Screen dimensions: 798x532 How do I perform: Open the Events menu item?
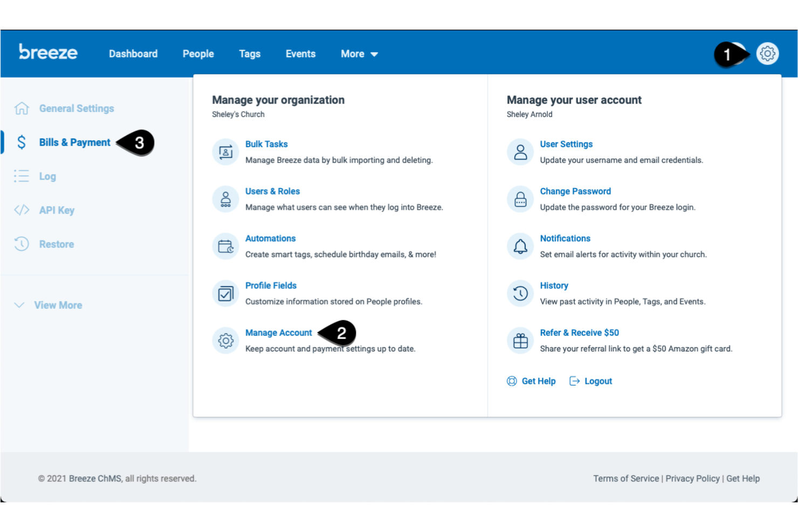pos(300,53)
